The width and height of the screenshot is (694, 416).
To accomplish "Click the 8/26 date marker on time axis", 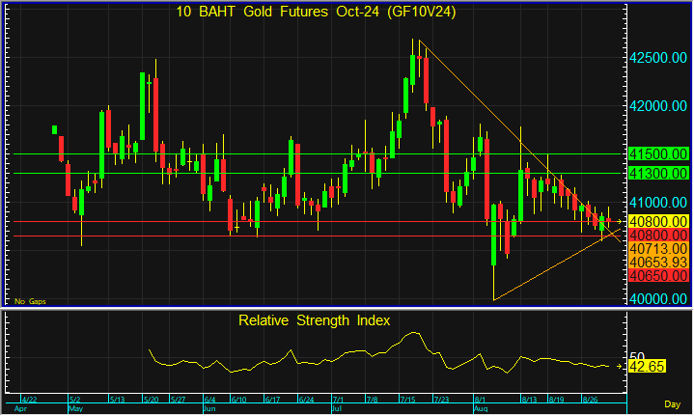I will 590,400.
